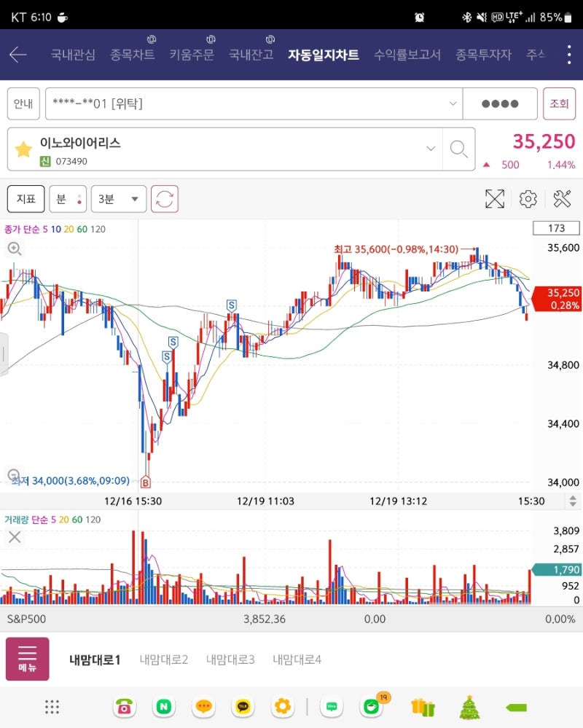Open the green Naver app in dock
Screen dimensions: 583x728
pyautogui.click(x=163, y=707)
